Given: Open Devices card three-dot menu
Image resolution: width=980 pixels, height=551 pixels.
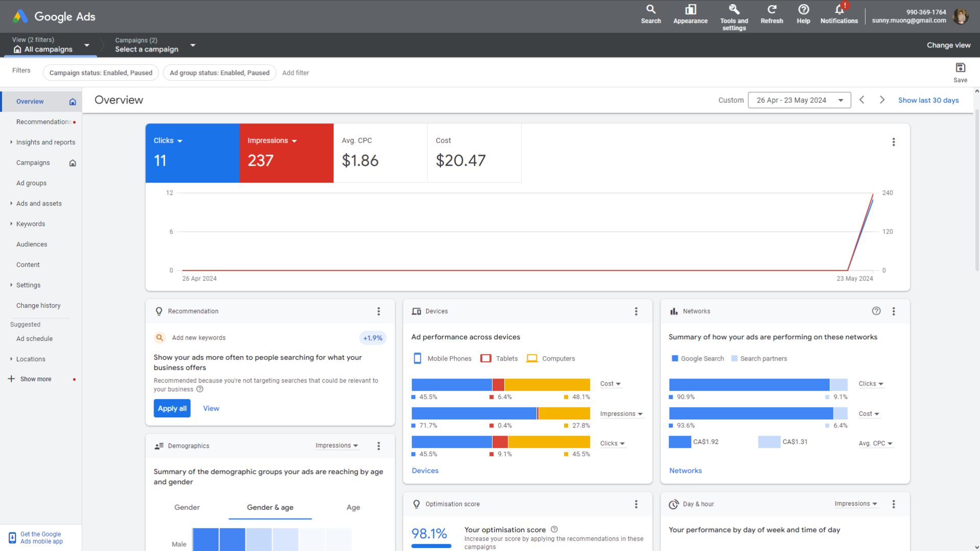Looking at the screenshot, I should (636, 311).
